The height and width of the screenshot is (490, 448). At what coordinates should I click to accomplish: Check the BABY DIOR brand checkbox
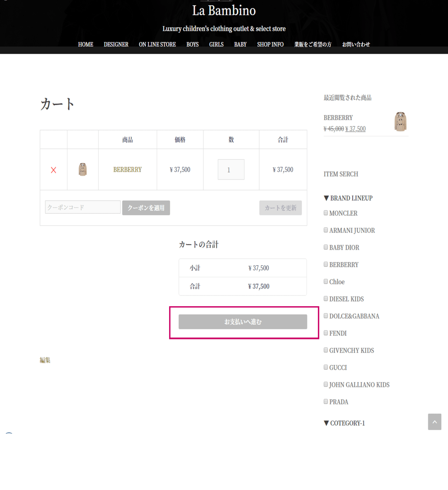(326, 247)
